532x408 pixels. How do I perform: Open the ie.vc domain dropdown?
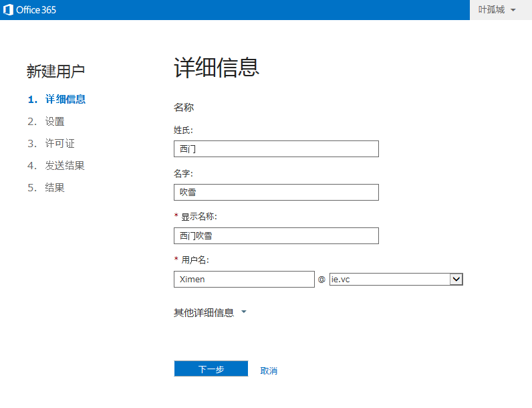[456, 280]
